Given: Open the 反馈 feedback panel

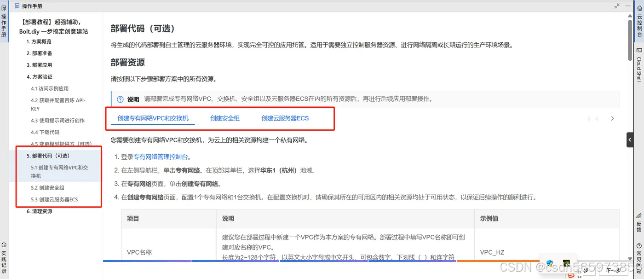Looking at the screenshot, I should (639, 223).
